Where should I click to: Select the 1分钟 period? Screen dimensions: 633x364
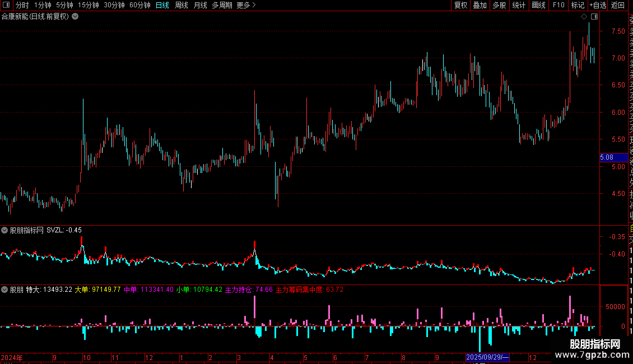pyautogui.click(x=43, y=5)
